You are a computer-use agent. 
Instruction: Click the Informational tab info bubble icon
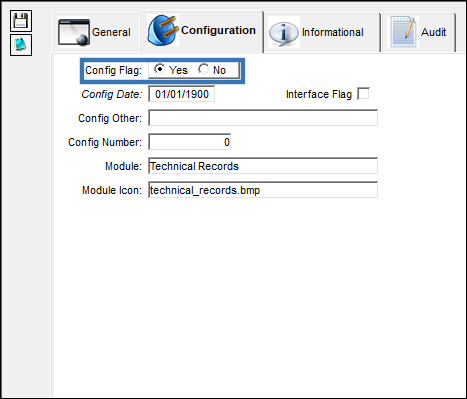(x=284, y=33)
